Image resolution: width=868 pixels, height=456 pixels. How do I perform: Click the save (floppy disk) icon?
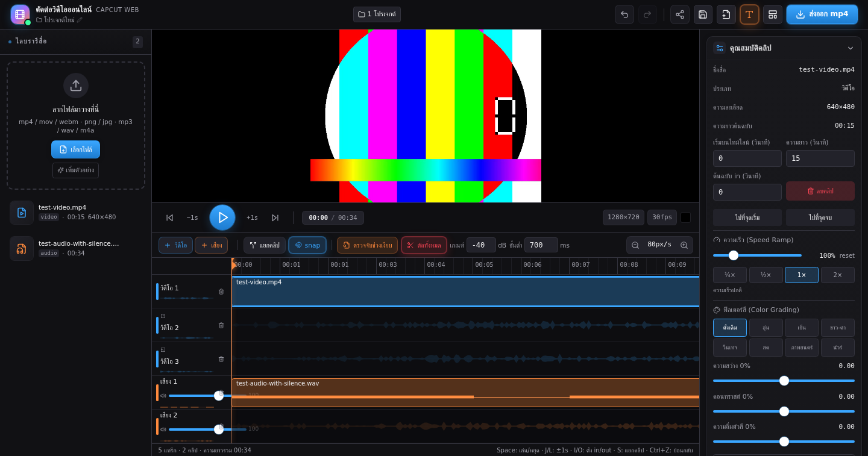tap(703, 14)
